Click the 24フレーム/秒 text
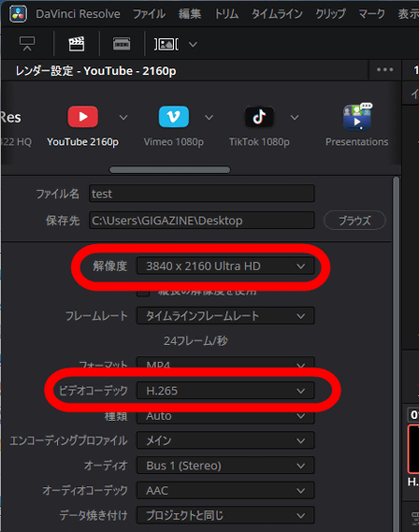 196,341
